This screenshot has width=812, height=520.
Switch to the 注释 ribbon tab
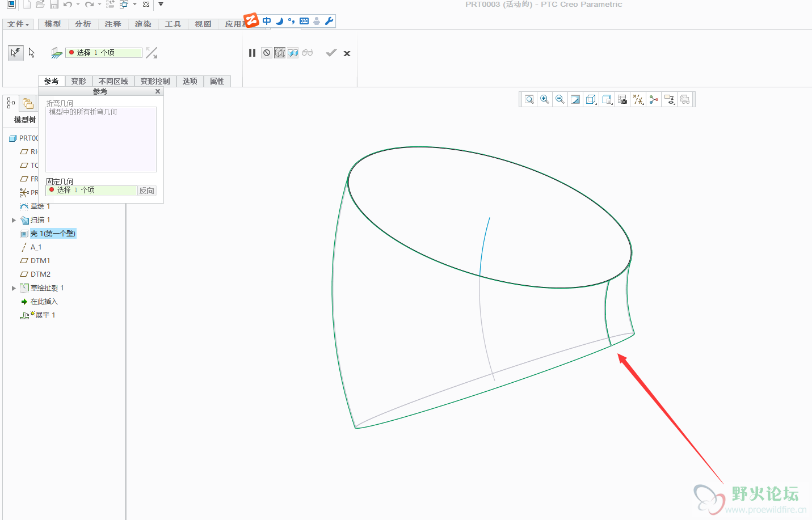(112, 24)
